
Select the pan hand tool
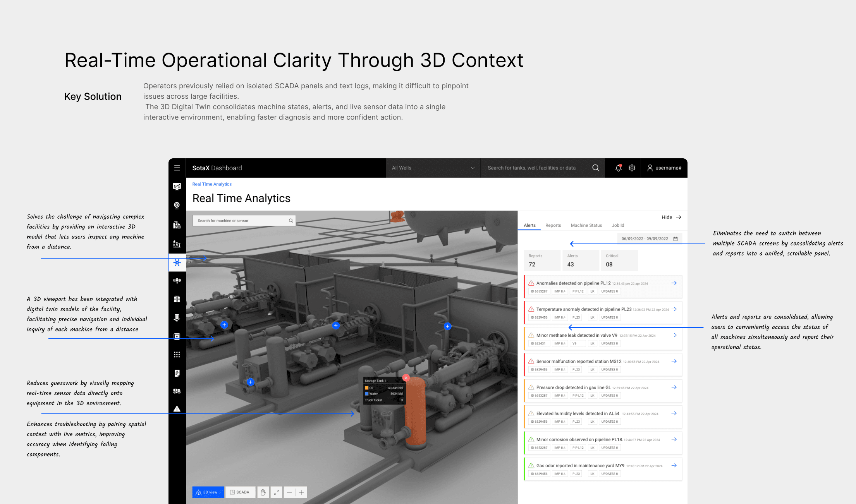[x=263, y=492]
